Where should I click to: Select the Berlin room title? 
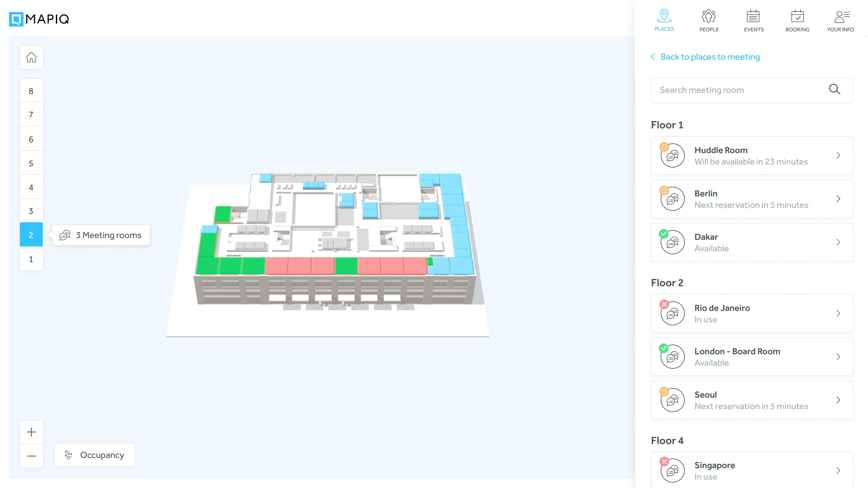[x=706, y=194]
